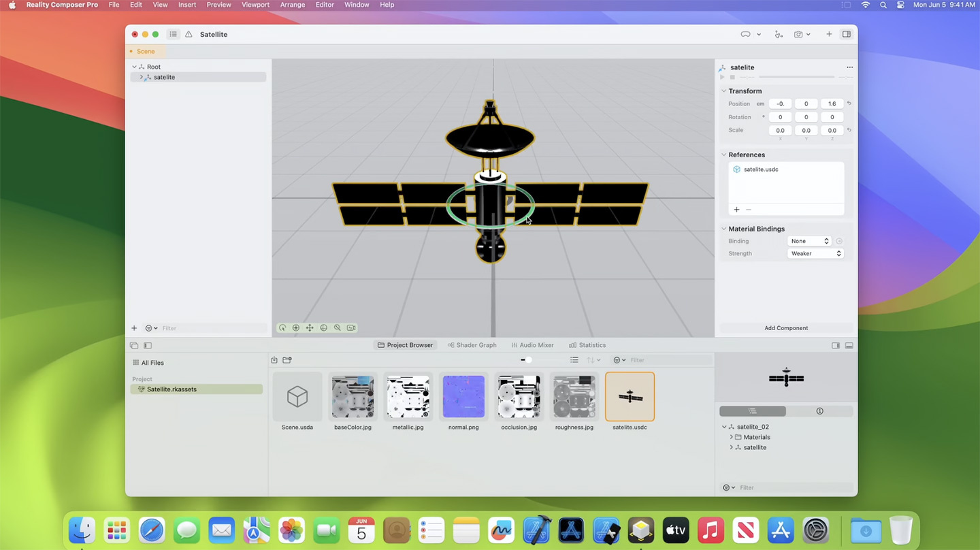Select the rotate arrow viewport tool

coord(282,327)
